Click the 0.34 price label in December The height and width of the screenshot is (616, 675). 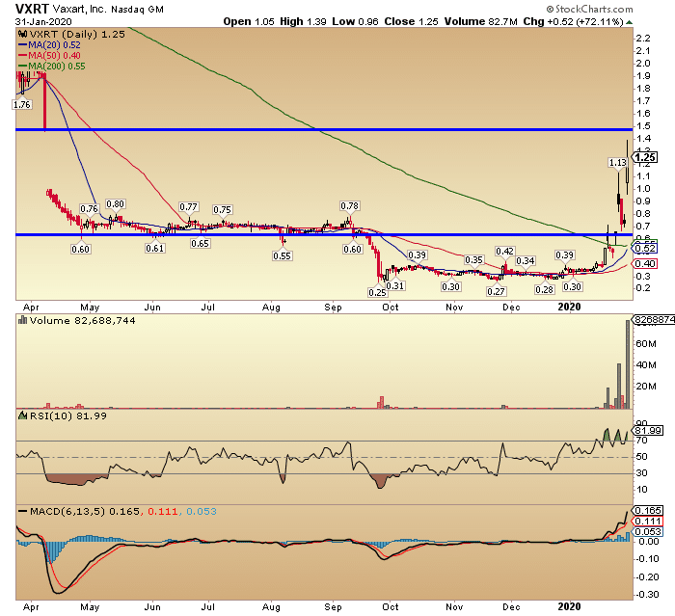526,260
